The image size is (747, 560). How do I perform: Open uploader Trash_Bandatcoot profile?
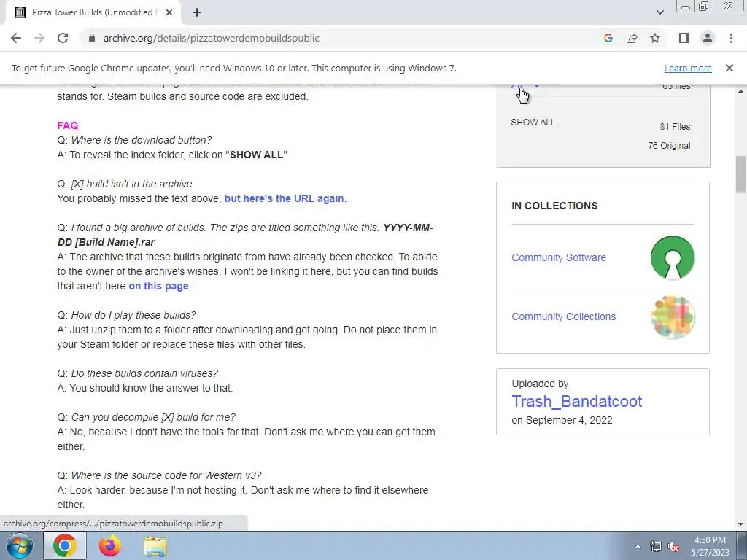pos(577,402)
